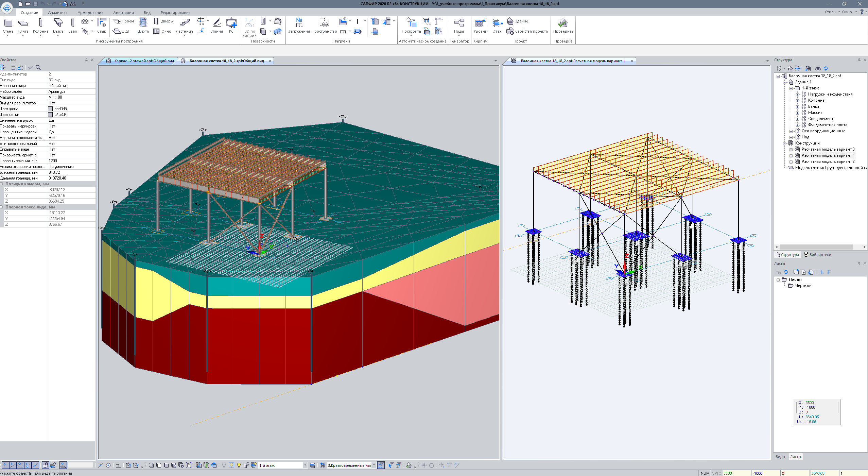Click the refresh icon in Листы panel

[786, 272]
